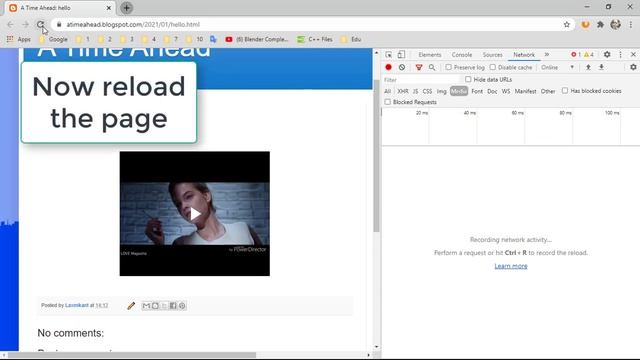Open the Laxmikant author link

pyautogui.click(x=77, y=305)
